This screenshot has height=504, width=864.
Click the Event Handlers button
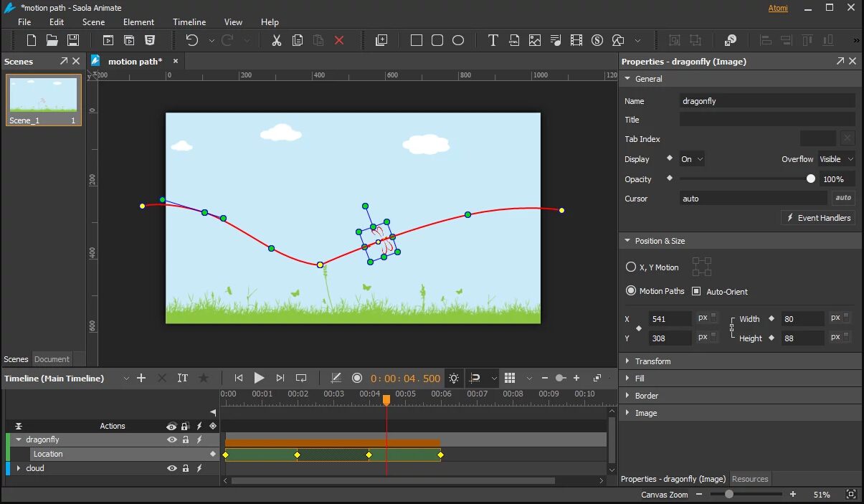point(818,217)
